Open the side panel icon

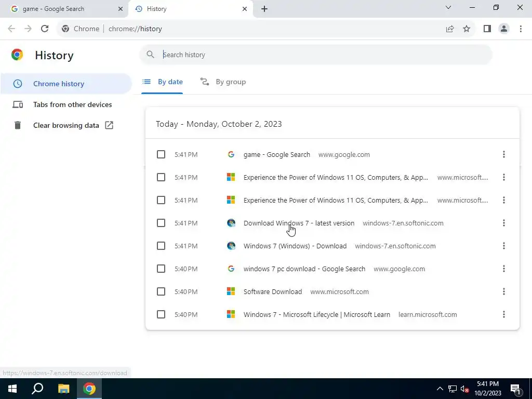click(x=487, y=29)
